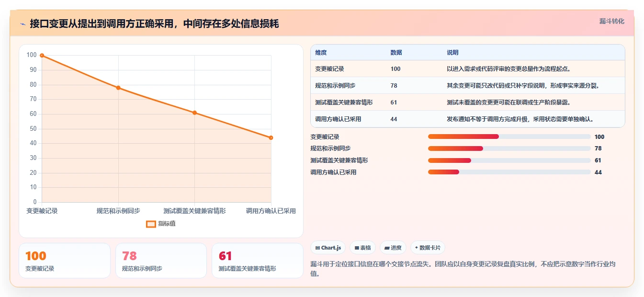
Task: Click x-axis label 规范和示例同步 under the chart
Action: click(x=118, y=211)
